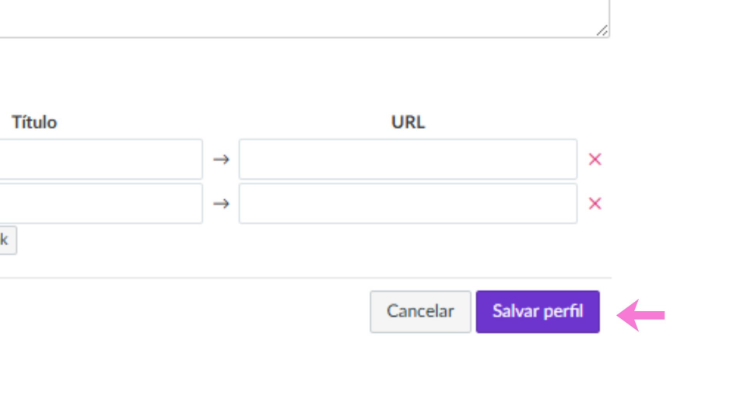Save the profile with Salvar perfil
Image resolution: width=747 pixels, height=420 pixels.
[x=537, y=311]
